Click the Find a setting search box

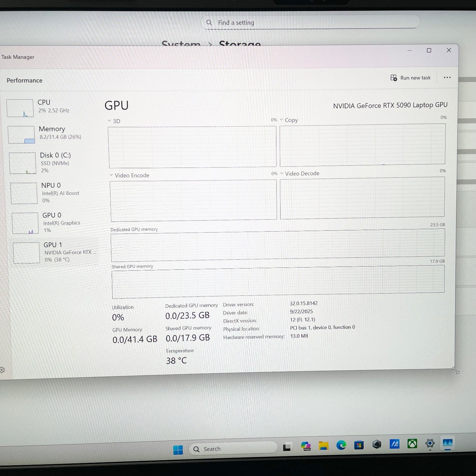coord(310,23)
